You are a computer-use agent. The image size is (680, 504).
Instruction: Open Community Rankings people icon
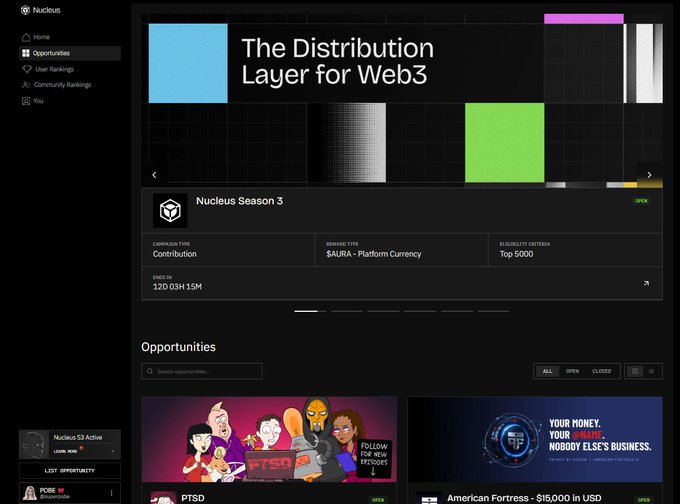pos(26,85)
